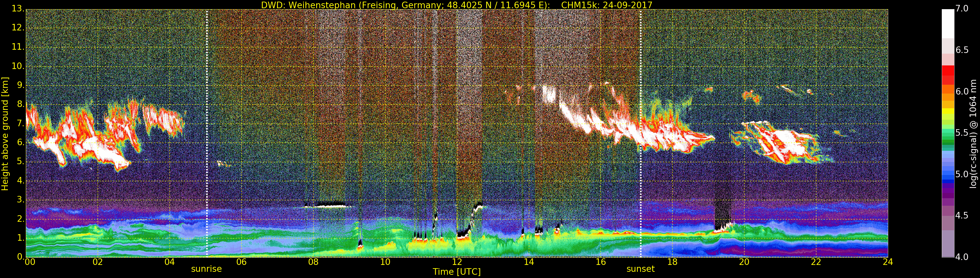Click colorbar value 4.5

[962, 216]
